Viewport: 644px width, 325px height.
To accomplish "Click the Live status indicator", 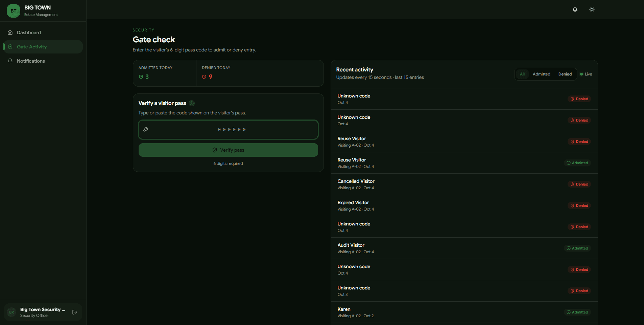I will [586, 74].
